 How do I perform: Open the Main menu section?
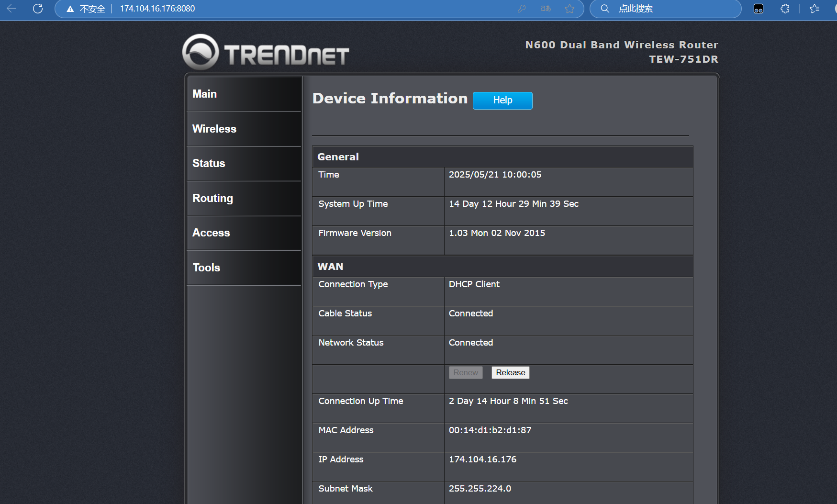tap(244, 94)
